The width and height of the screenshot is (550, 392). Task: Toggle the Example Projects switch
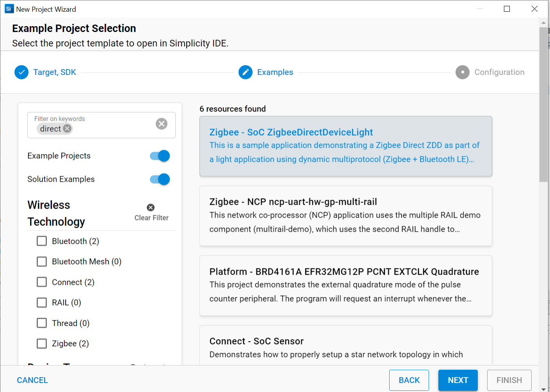point(160,156)
